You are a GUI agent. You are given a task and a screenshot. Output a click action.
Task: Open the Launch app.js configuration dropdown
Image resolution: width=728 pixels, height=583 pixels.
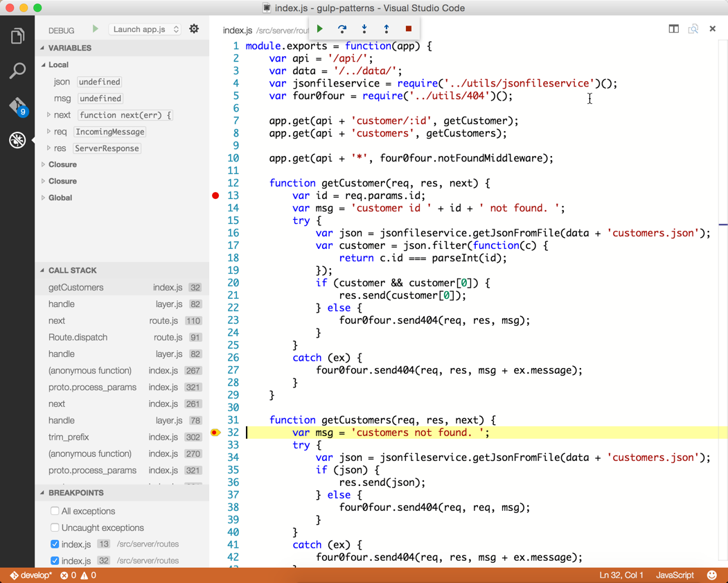click(x=143, y=30)
